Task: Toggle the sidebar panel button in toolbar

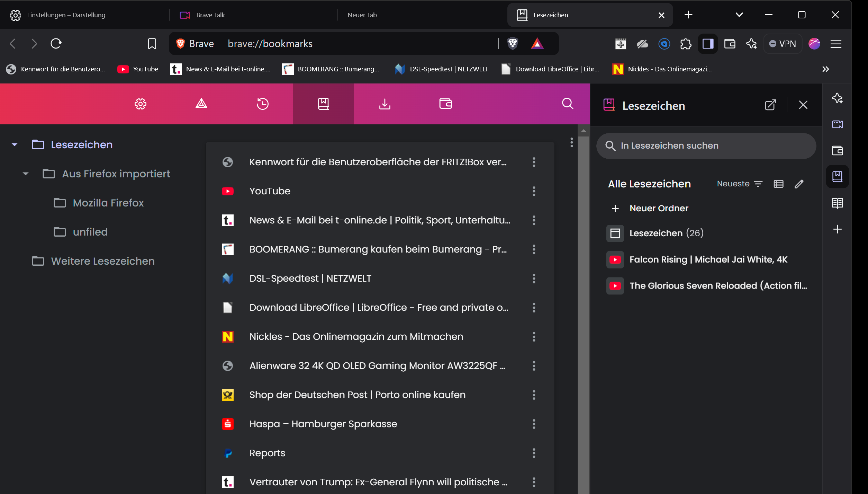Action: (708, 44)
